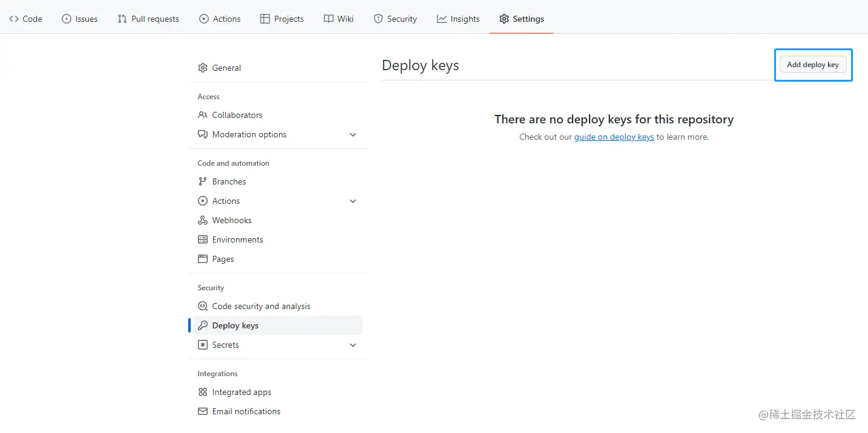Open the Code tab
Viewport: 868px width, 433px height.
(25, 19)
